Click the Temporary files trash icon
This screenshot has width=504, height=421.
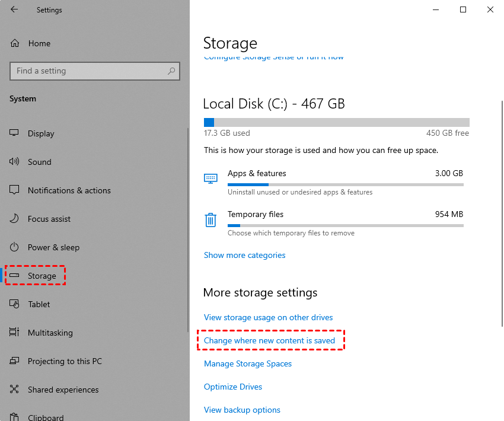[x=210, y=220]
